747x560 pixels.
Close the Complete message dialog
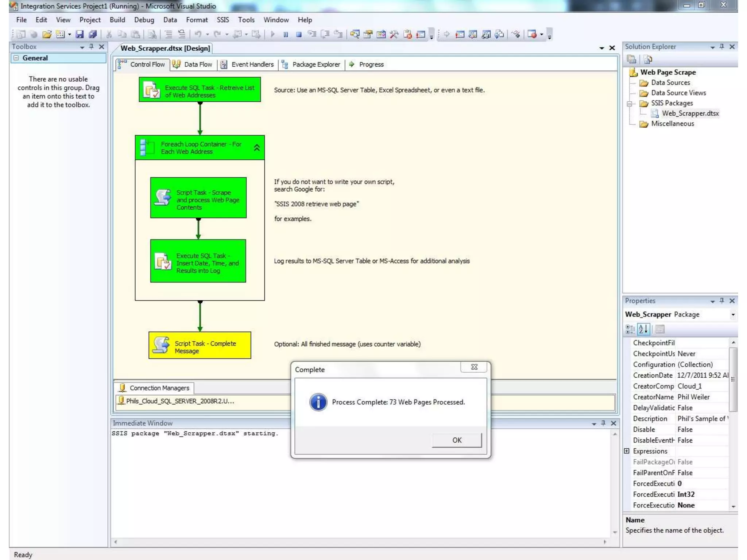click(x=474, y=367)
